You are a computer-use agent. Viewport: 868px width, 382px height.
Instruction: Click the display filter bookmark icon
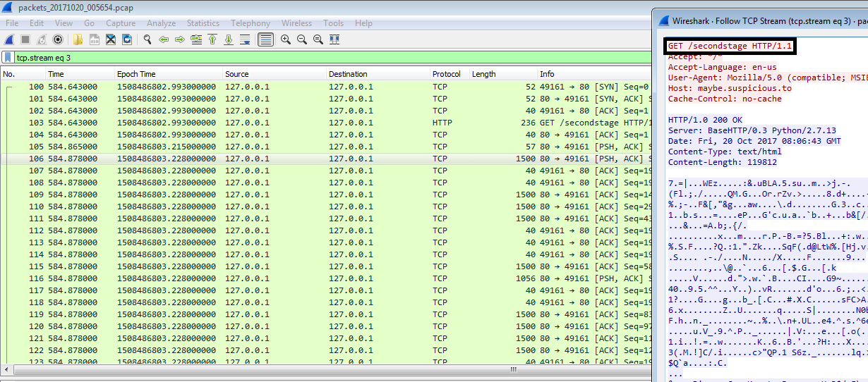[x=8, y=57]
